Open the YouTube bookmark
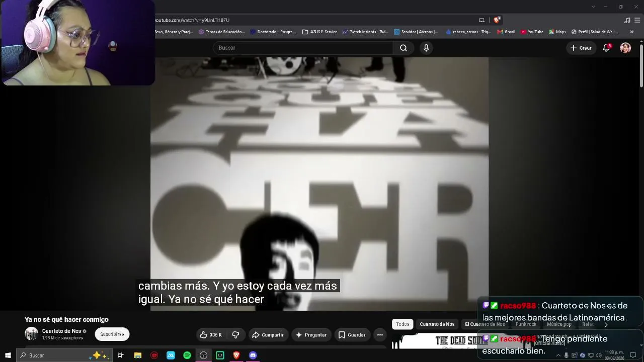The image size is (644, 362). 532,32
